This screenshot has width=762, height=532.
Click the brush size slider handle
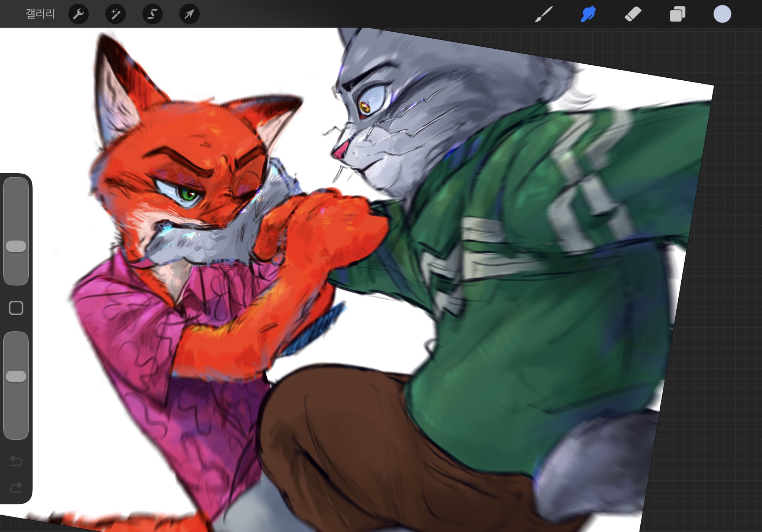[16, 246]
